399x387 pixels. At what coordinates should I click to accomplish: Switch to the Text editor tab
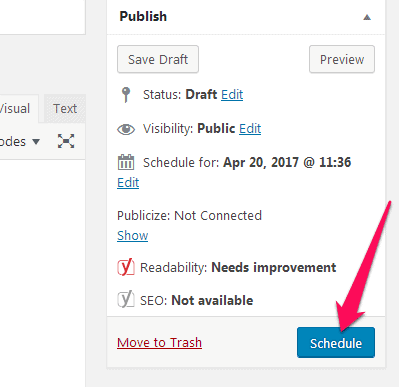pos(65,109)
